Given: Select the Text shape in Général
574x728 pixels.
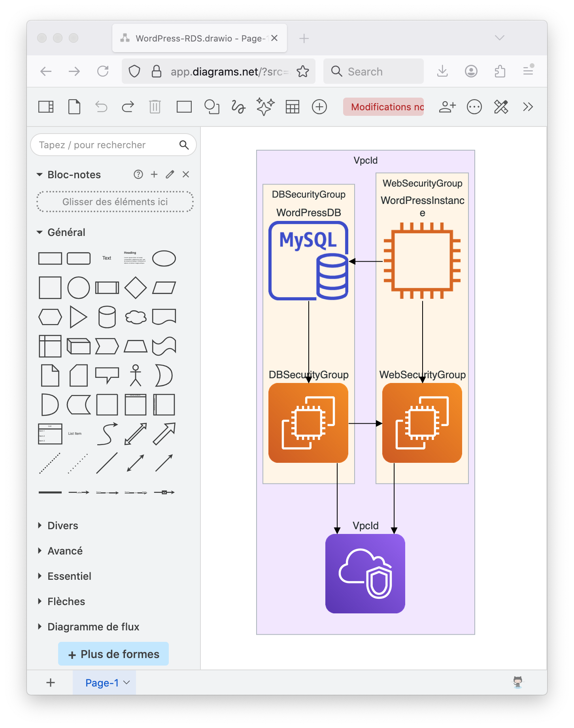Looking at the screenshot, I should coord(107,258).
